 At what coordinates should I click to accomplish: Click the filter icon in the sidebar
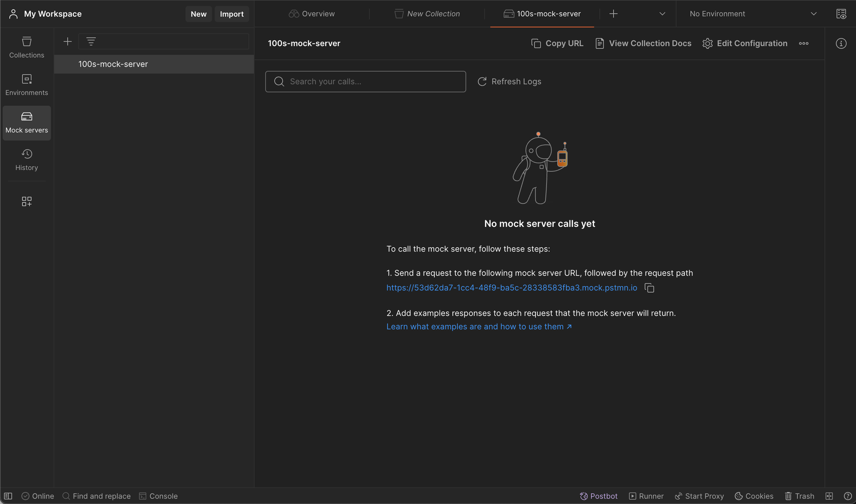pyautogui.click(x=91, y=42)
